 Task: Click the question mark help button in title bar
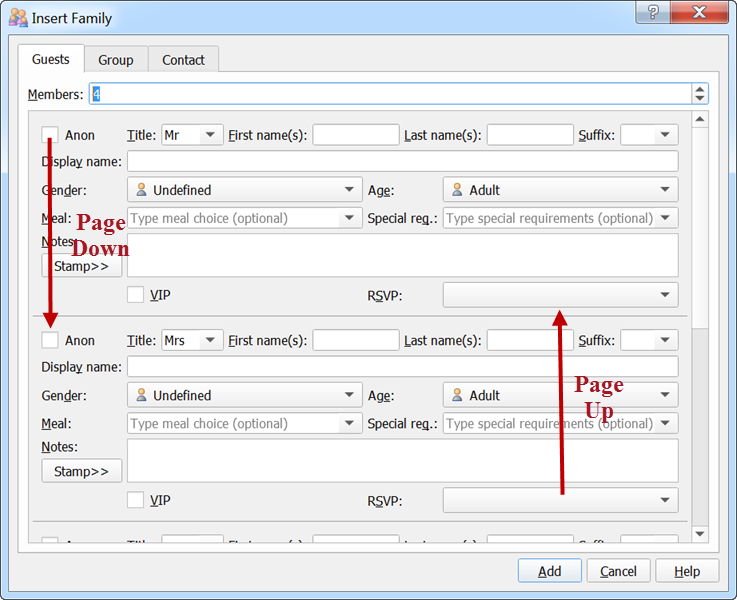pos(653,13)
